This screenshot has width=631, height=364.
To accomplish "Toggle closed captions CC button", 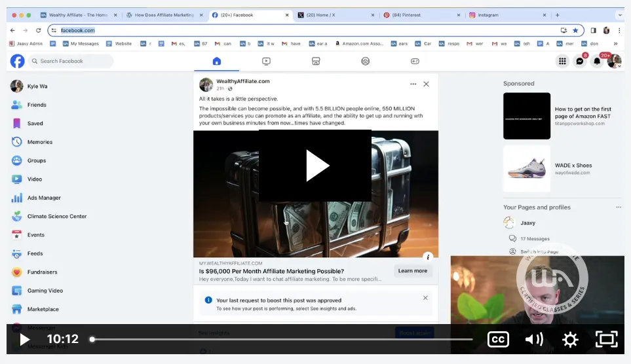I will 498,340.
